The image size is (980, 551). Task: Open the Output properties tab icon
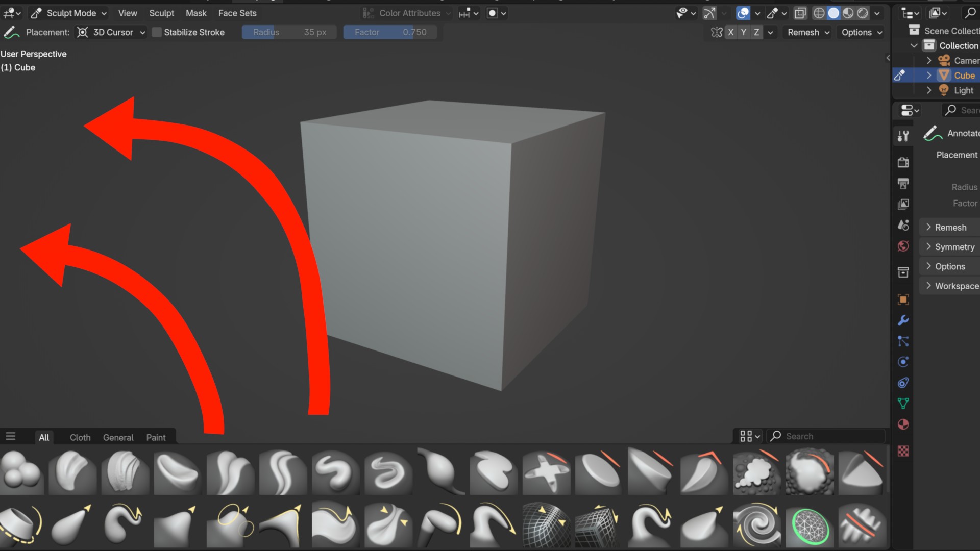tap(903, 183)
